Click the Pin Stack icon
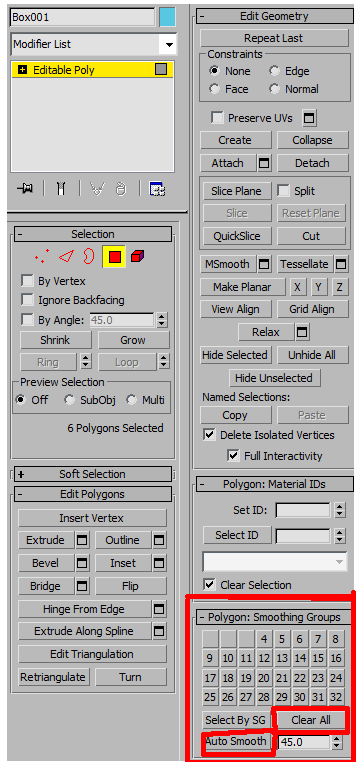This screenshot has width=362, height=762. tap(25, 189)
